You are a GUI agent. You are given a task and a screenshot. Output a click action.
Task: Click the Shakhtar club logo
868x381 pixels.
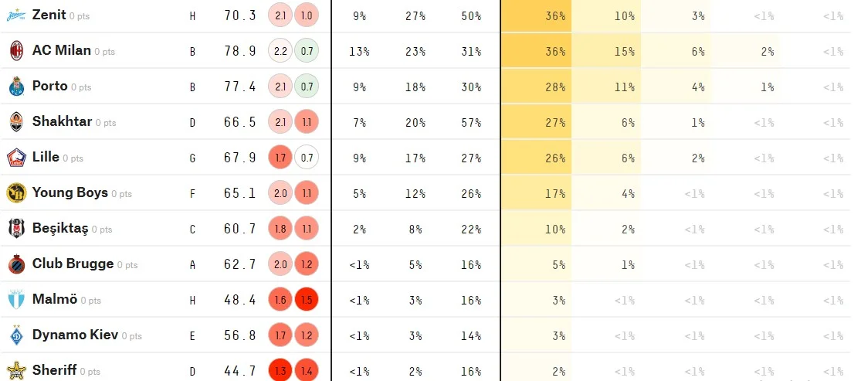pyautogui.click(x=15, y=122)
